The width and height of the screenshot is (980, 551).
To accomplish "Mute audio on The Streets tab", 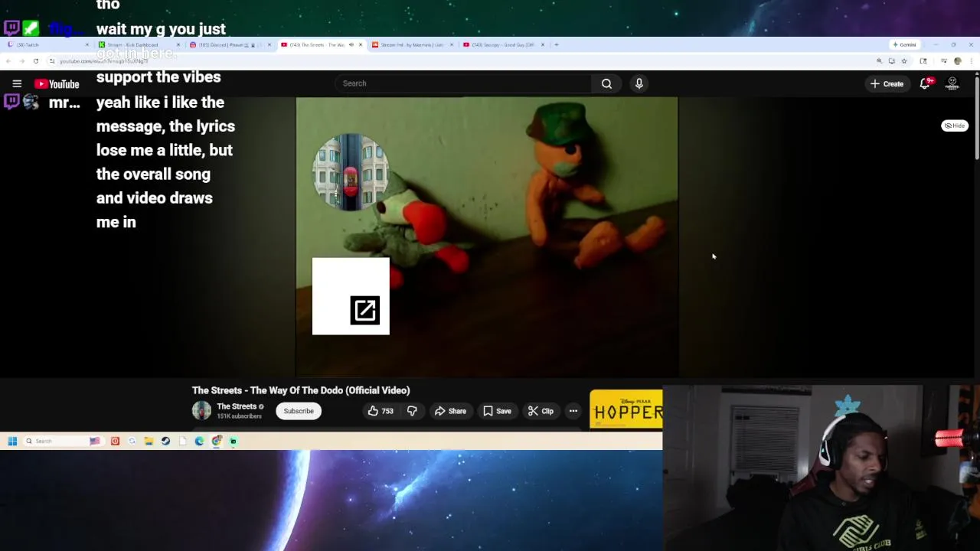I will [351, 44].
